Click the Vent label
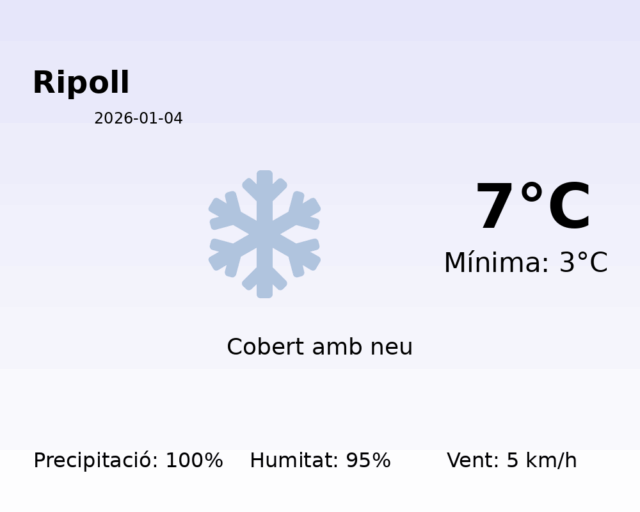640x512 pixels. coord(472,461)
